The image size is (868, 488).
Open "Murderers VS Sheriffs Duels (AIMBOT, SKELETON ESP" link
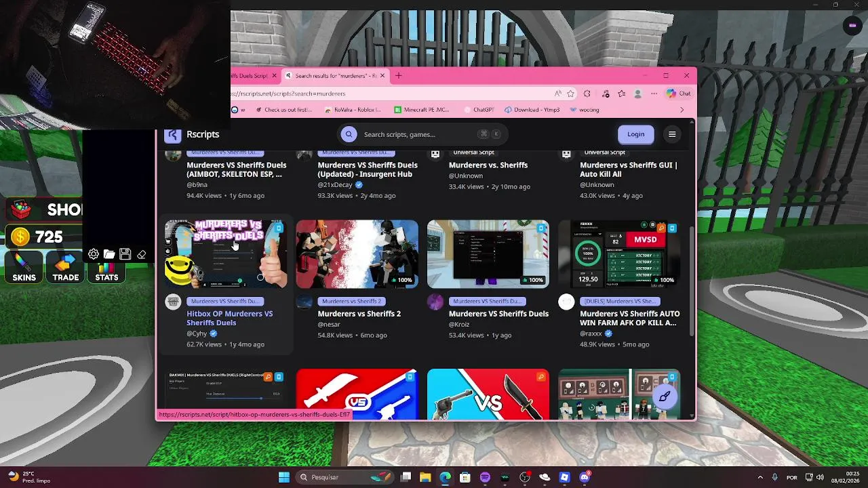click(237, 169)
